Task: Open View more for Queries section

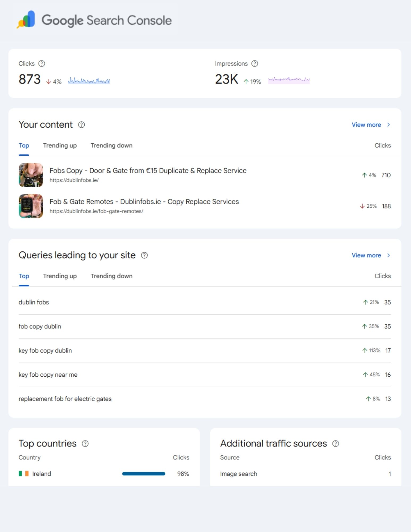Action: pos(367,255)
